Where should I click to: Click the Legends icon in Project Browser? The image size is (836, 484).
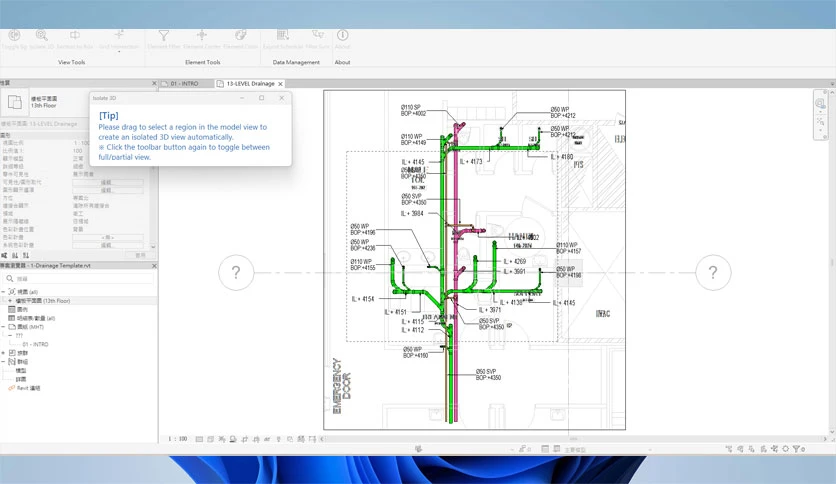coord(12,309)
